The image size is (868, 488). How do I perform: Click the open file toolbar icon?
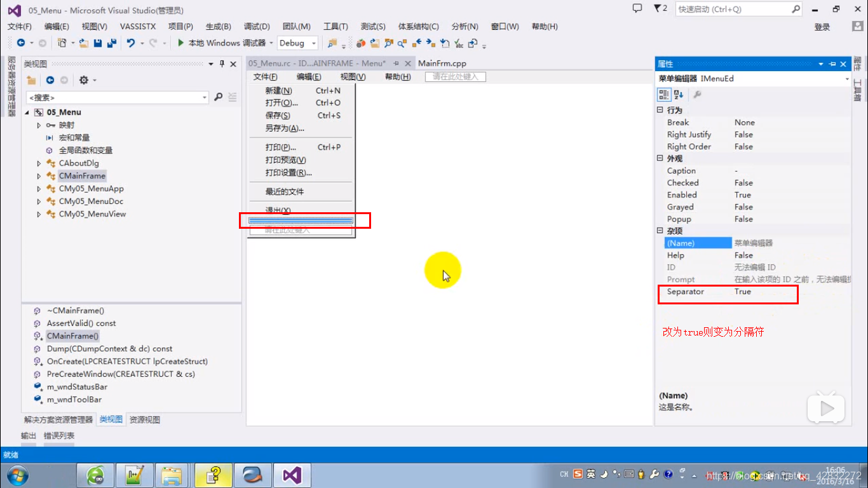point(83,43)
